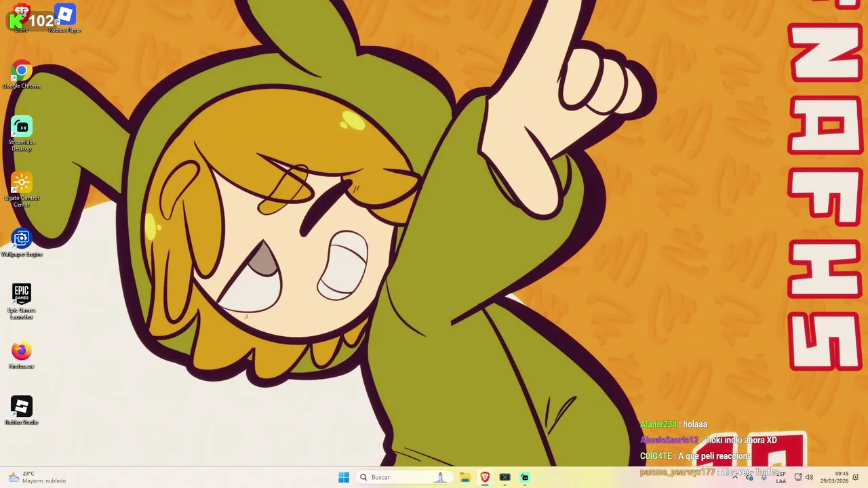Open the notification center bell icon
This screenshot has height=488, width=868.
pyautogui.click(x=856, y=477)
